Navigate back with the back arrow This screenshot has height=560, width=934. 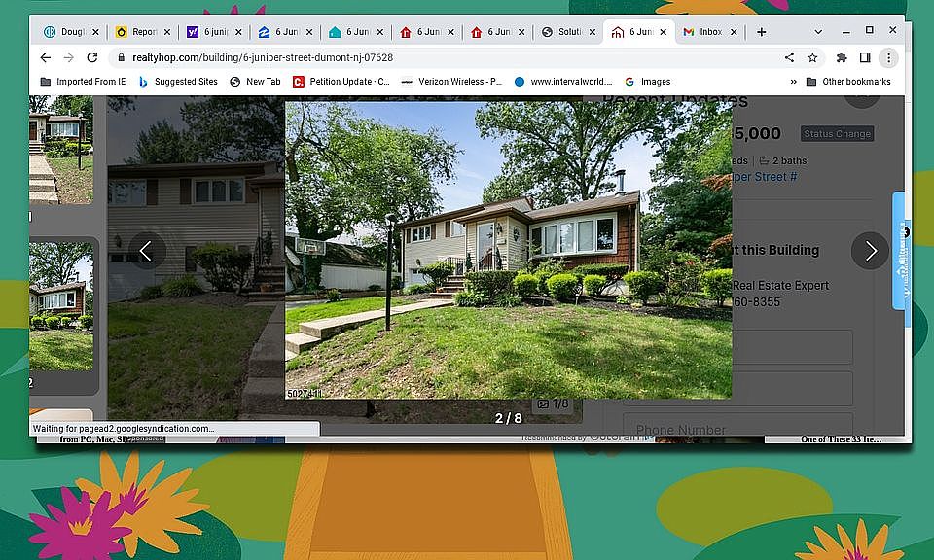click(45, 57)
